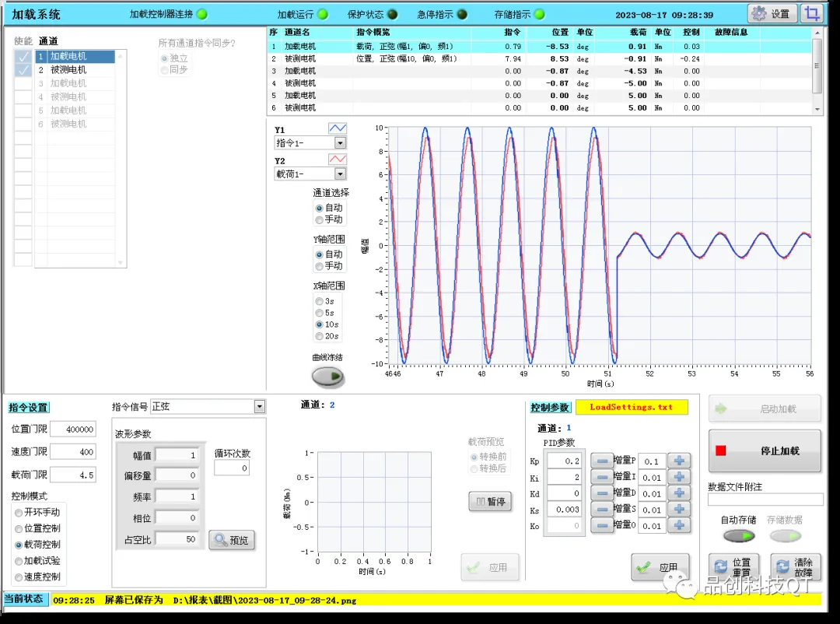Toggle the 自动存储 auto-save switch

(x=739, y=535)
